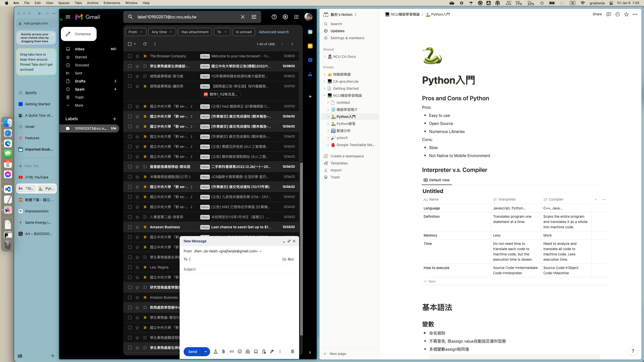Expand the yolov5 page in Notion sidebar
Screen dimensions: 644x362
pos(328,138)
